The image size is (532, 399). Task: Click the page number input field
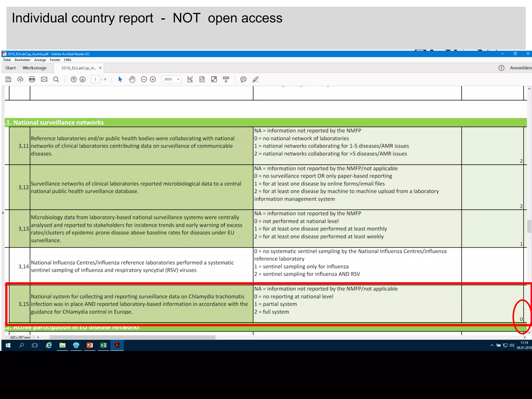(95, 79)
